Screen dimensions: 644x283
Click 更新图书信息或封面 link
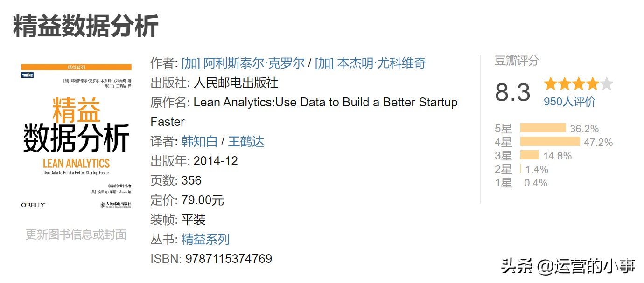tap(76, 235)
